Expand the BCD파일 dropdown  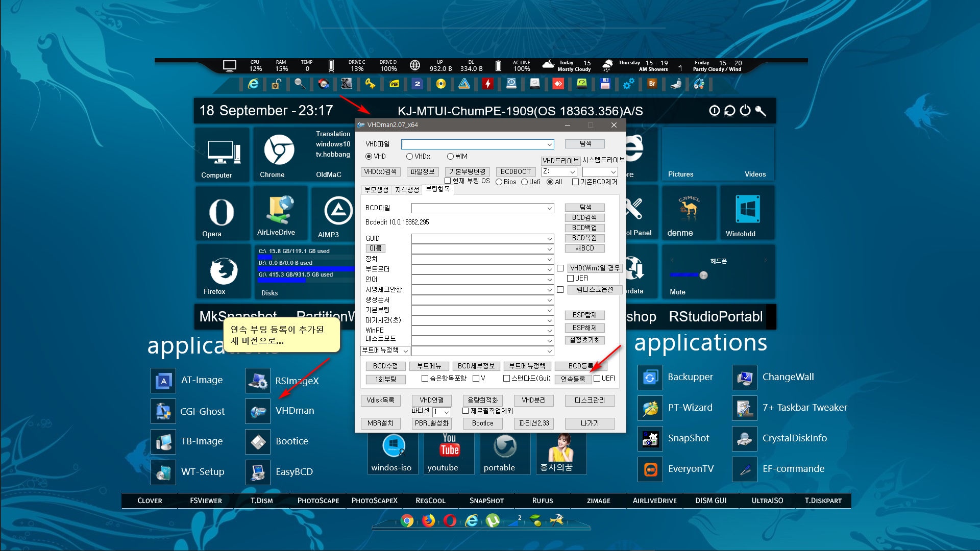pos(549,208)
